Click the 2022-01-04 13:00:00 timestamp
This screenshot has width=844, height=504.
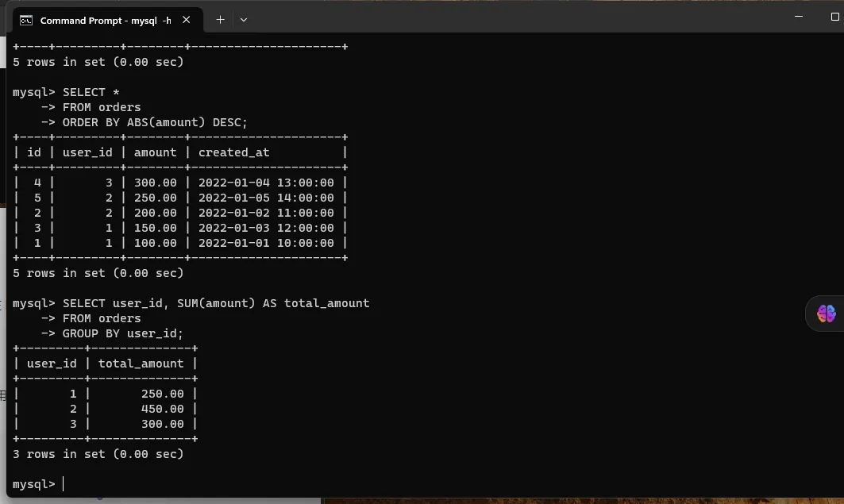(266, 183)
